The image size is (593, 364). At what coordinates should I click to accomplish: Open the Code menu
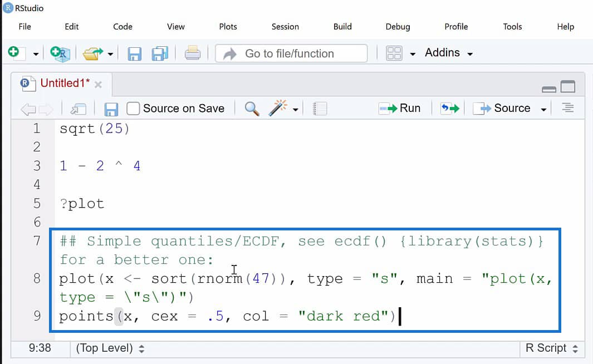coord(122,27)
